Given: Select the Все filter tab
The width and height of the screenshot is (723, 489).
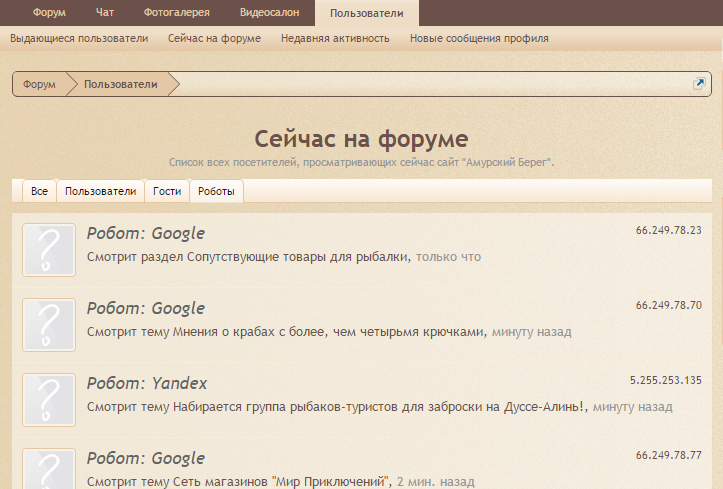Looking at the screenshot, I should pos(39,191).
